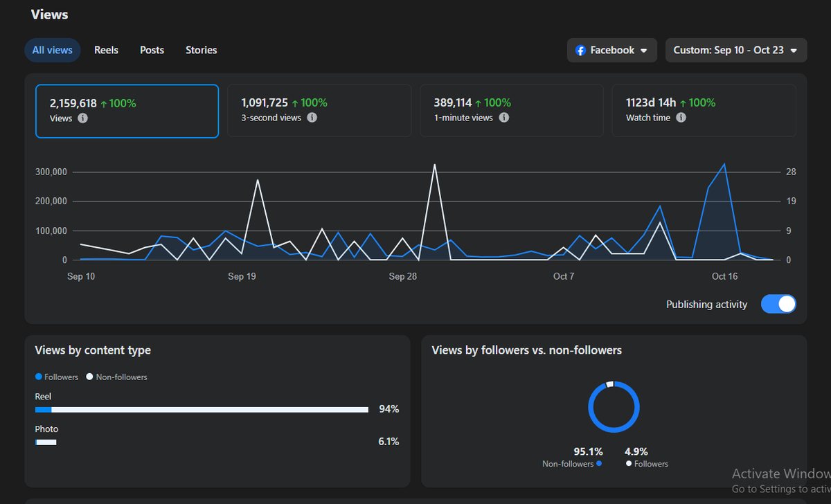Click the Photo views progress bar
Viewport: 831px width, 504px height.
click(46, 442)
